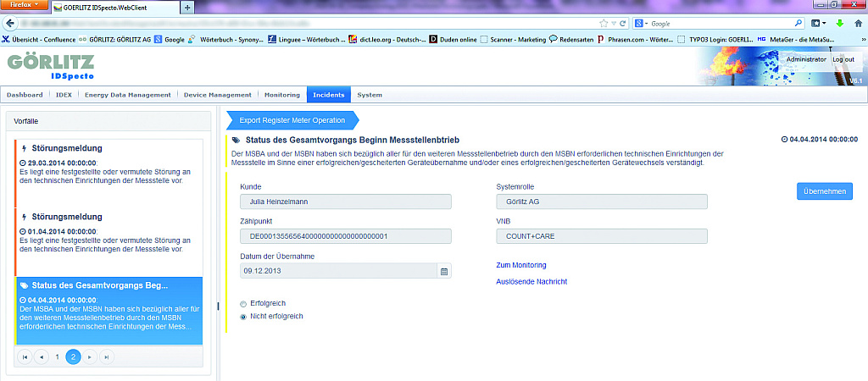868x381 pixels.
Task: Click the green download arrow in Firefox toolbar
Action: tap(840, 24)
